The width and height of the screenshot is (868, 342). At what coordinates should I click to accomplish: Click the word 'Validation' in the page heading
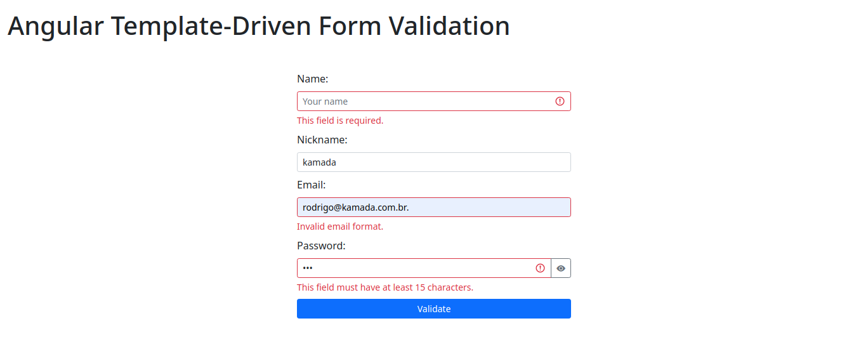point(449,27)
